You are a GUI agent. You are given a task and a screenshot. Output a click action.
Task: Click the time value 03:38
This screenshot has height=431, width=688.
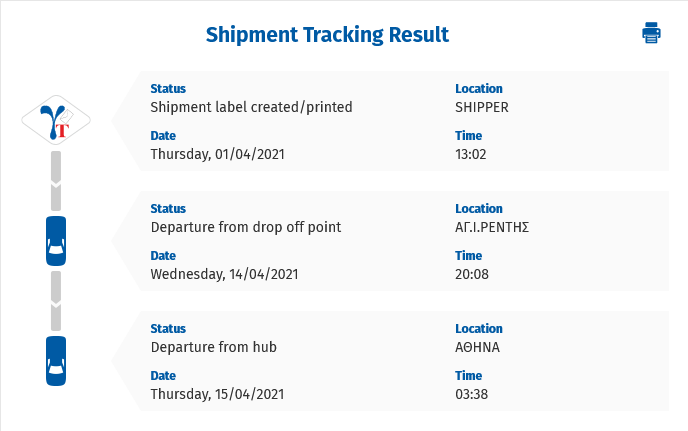tap(471, 394)
